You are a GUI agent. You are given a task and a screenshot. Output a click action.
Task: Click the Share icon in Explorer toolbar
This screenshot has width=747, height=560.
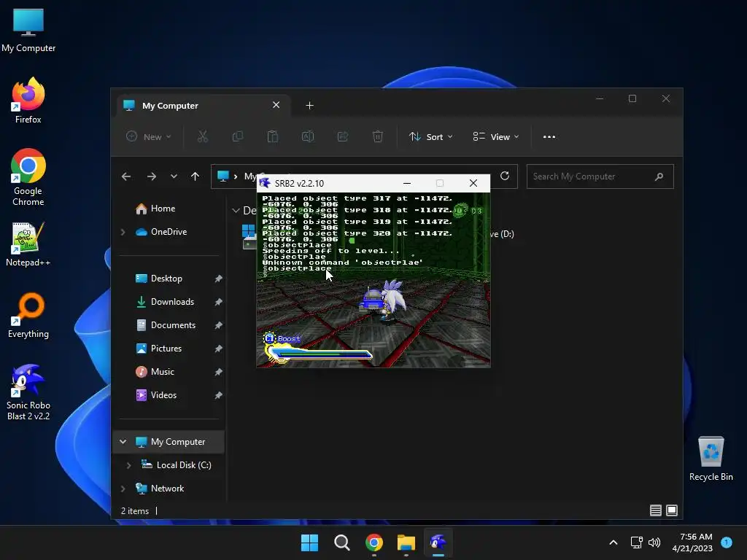pyautogui.click(x=343, y=136)
